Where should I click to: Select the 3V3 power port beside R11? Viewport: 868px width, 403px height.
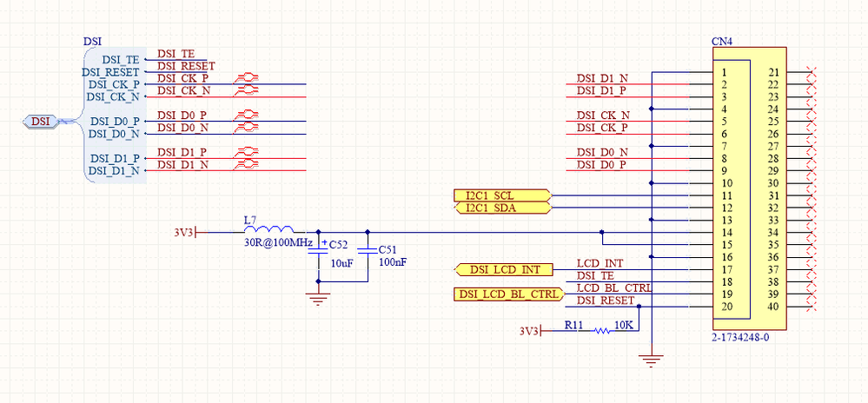(530, 331)
